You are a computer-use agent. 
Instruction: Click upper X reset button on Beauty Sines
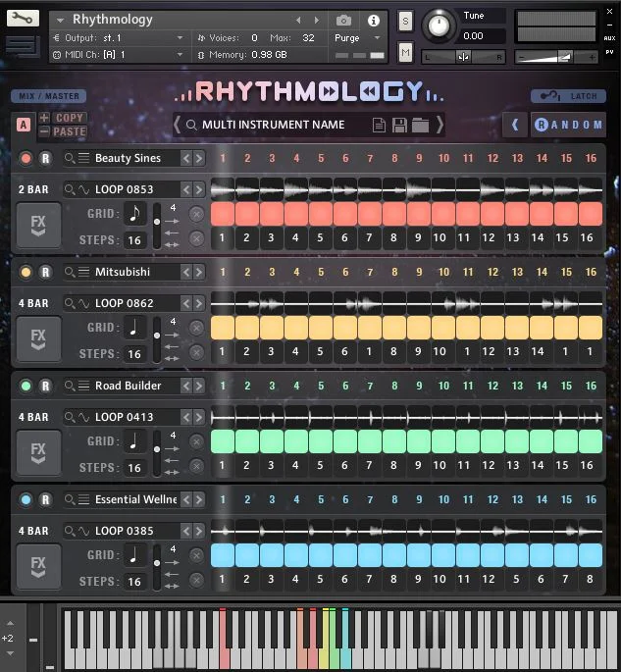196,214
